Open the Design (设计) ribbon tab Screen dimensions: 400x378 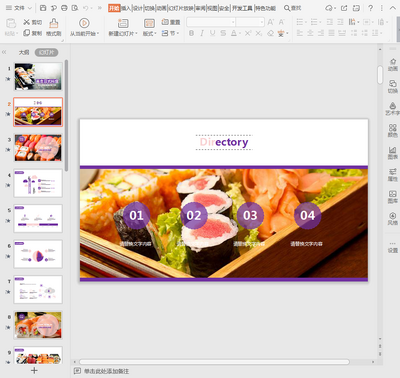pyautogui.click(x=138, y=8)
